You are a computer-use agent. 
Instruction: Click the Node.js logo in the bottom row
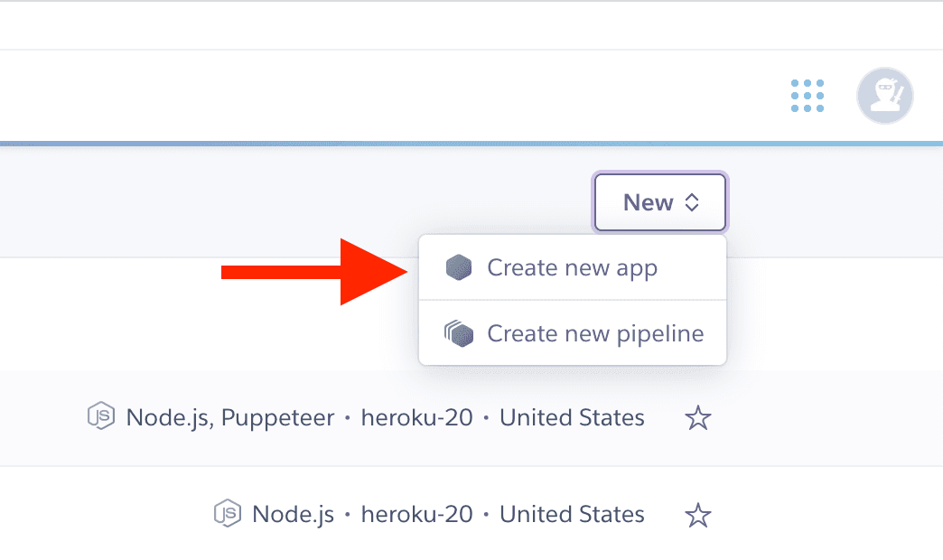(x=227, y=514)
